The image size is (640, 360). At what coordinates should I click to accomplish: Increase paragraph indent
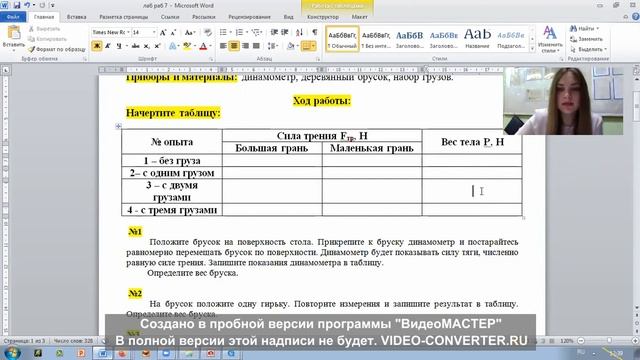(285, 32)
